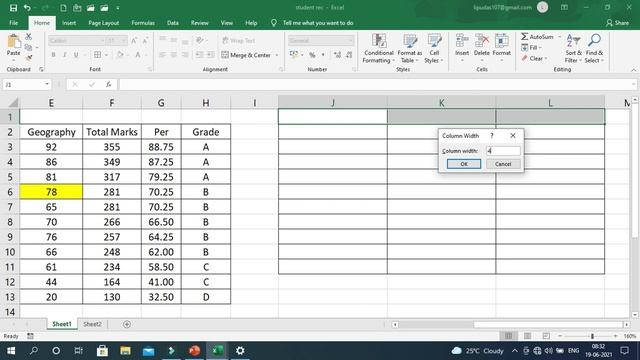Click the Decrease Font Size icon
Screen dimensions: 640x360
[x=145, y=40]
